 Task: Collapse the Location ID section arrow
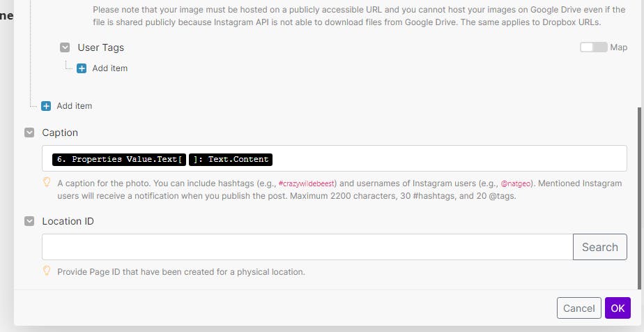pos(30,221)
